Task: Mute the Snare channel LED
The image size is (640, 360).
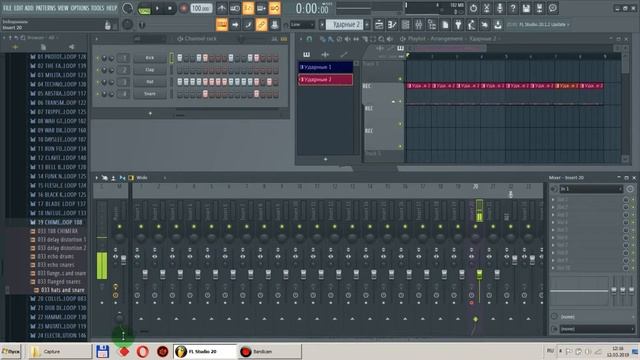Action: pos(98,94)
